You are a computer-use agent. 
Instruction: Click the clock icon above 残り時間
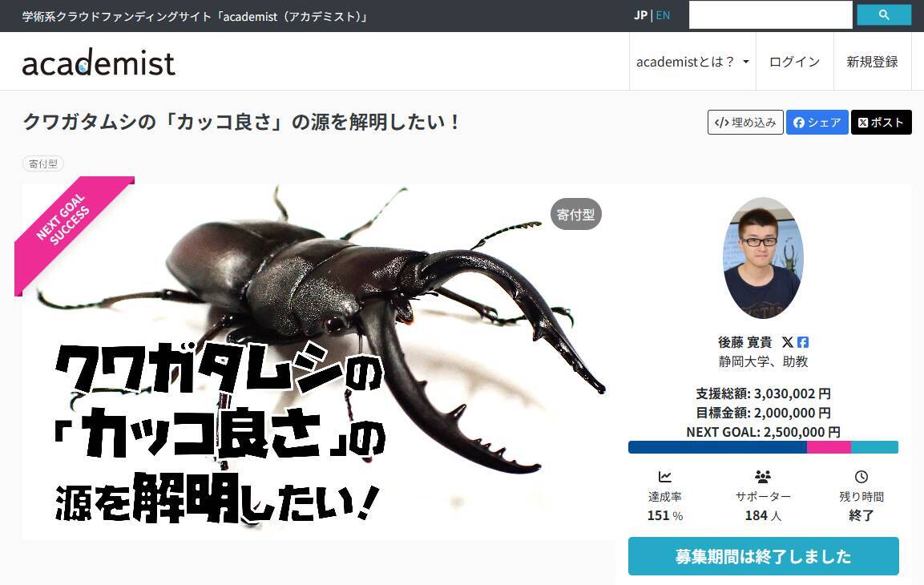[x=861, y=476]
